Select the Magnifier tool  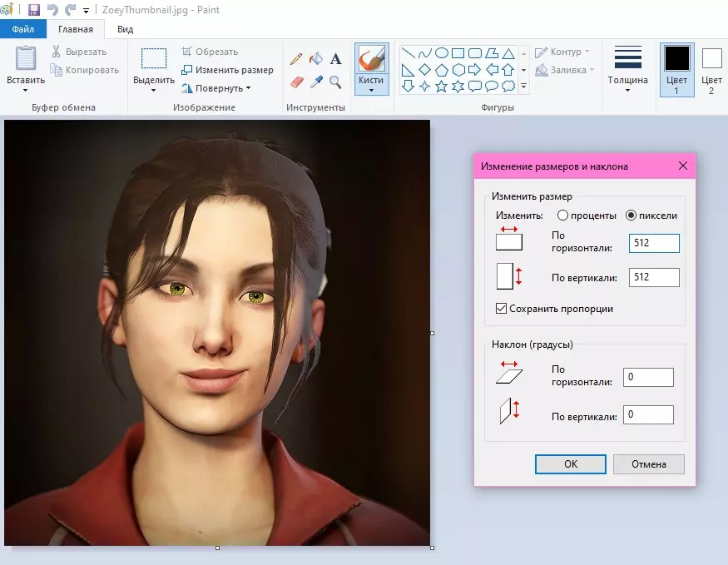click(336, 82)
